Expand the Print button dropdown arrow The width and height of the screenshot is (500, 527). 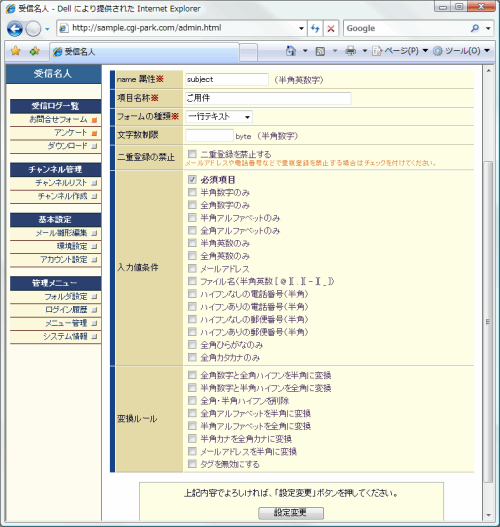[x=364, y=51]
